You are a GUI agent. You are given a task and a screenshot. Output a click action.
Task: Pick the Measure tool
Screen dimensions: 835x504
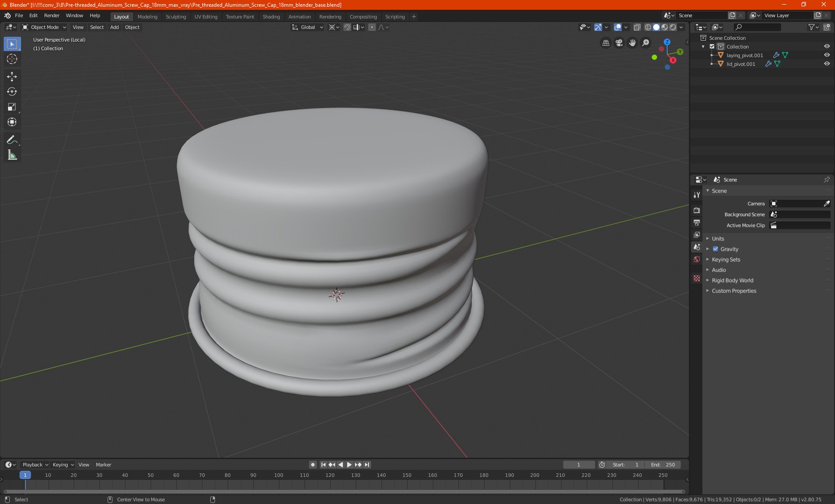point(12,155)
